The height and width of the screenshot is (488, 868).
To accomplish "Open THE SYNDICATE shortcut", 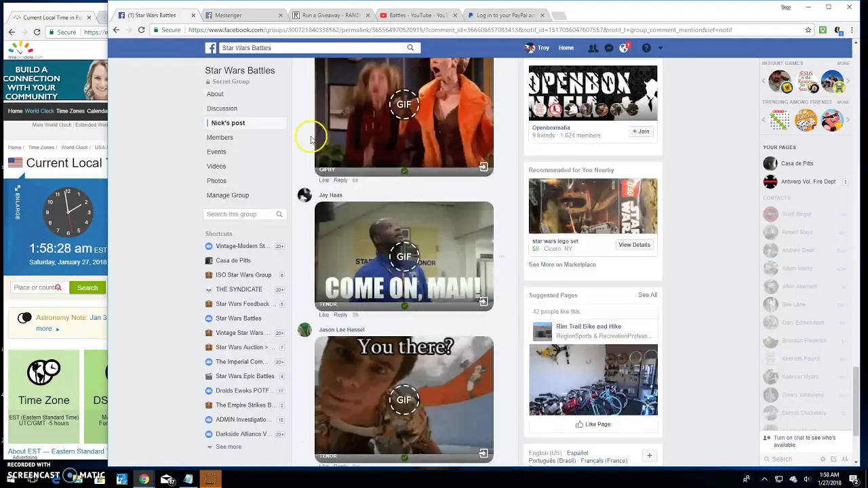I will tap(239, 289).
